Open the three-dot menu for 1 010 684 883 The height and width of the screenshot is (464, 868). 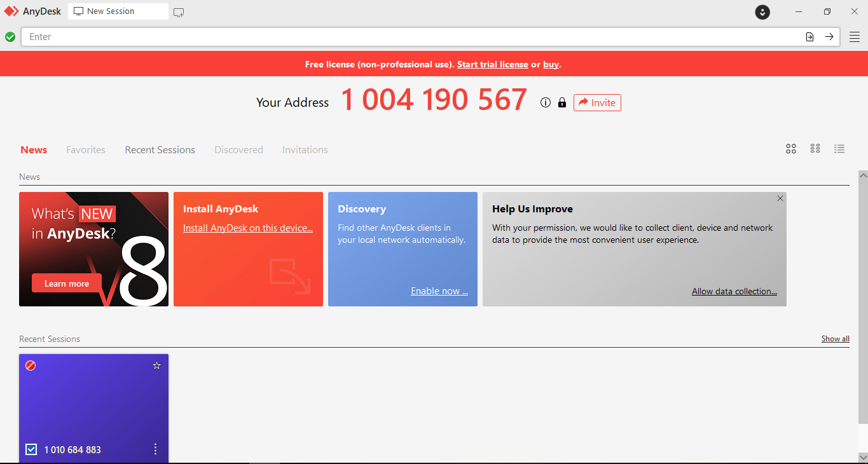pos(156,449)
